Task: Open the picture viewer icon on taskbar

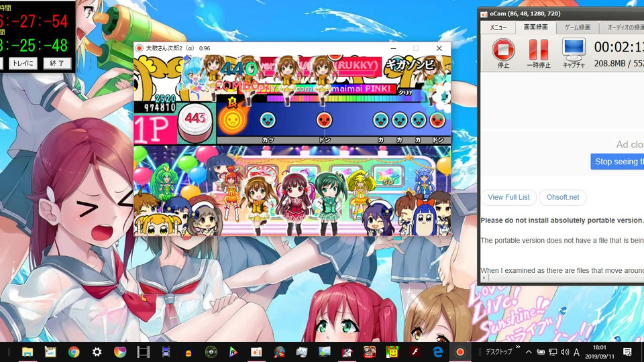Action: coord(325,352)
